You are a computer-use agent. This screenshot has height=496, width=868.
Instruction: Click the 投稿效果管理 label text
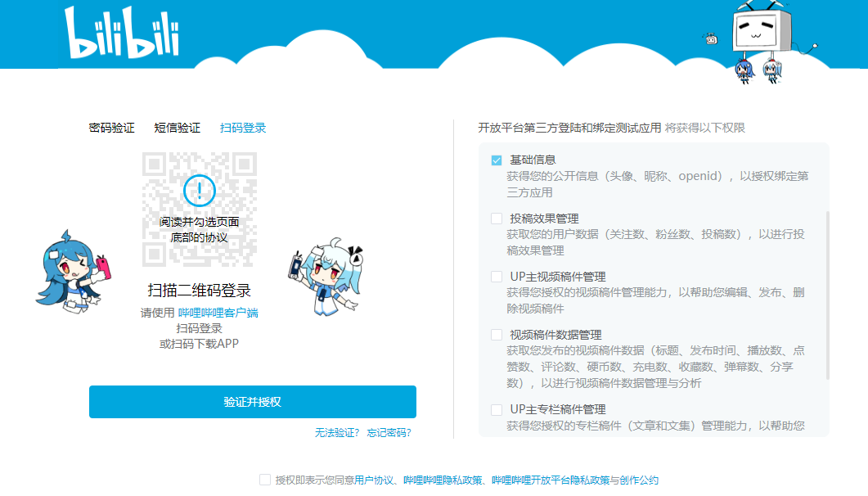pyautogui.click(x=544, y=219)
